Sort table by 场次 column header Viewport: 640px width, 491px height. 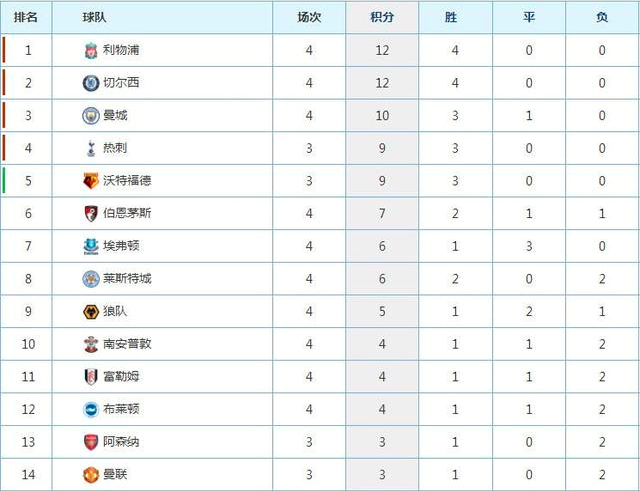click(309, 17)
